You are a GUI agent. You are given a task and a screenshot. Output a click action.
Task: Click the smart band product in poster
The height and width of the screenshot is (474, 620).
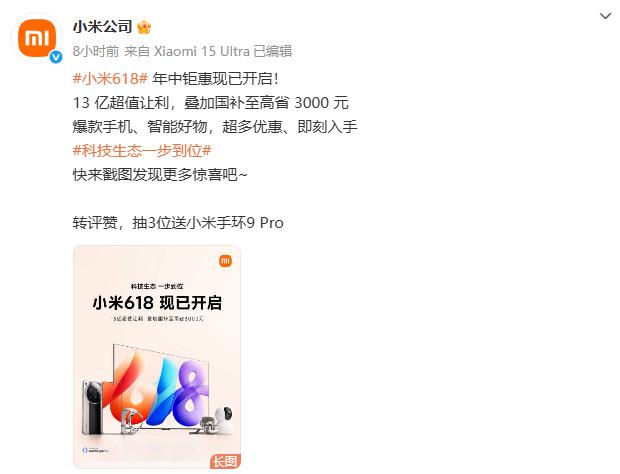coord(132,421)
